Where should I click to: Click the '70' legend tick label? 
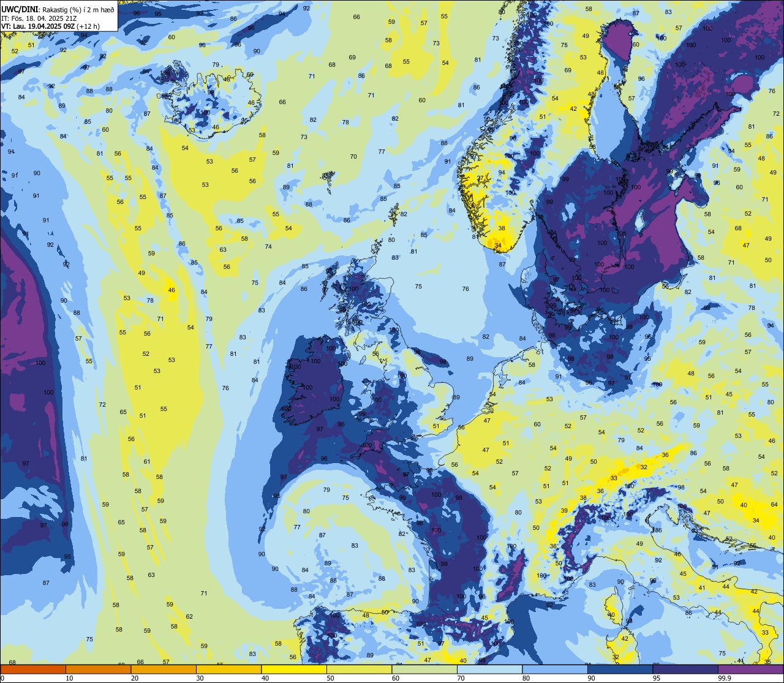pyautogui.click(x=461, y=678)
